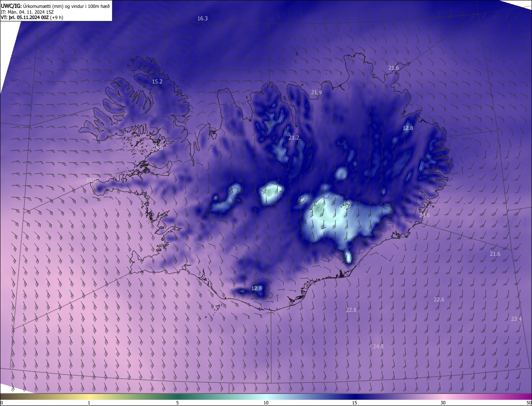Click the 21.2 value label on the map

tap(294, 137)
